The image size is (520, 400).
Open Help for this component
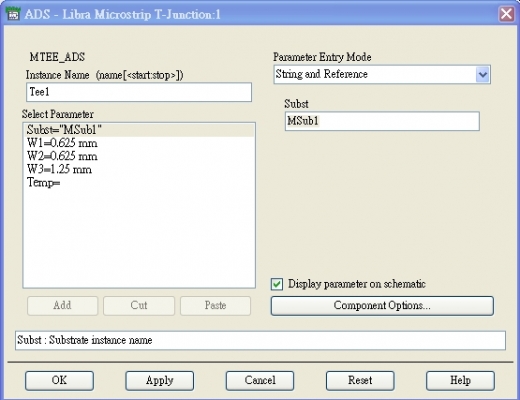click(x=460, y=381)
